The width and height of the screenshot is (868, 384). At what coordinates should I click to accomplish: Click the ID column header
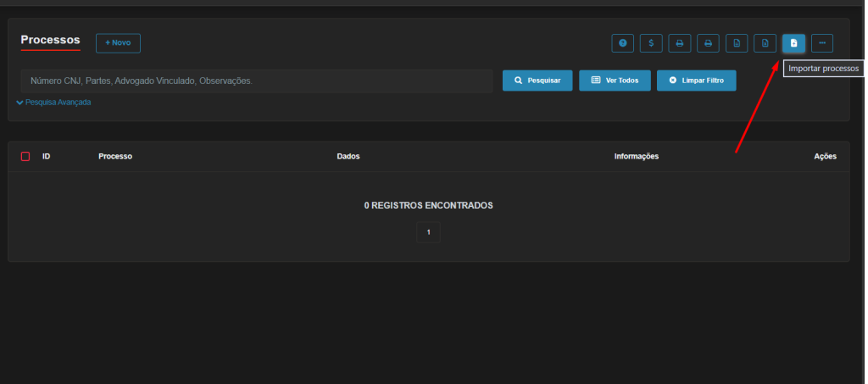click(47, 157)
